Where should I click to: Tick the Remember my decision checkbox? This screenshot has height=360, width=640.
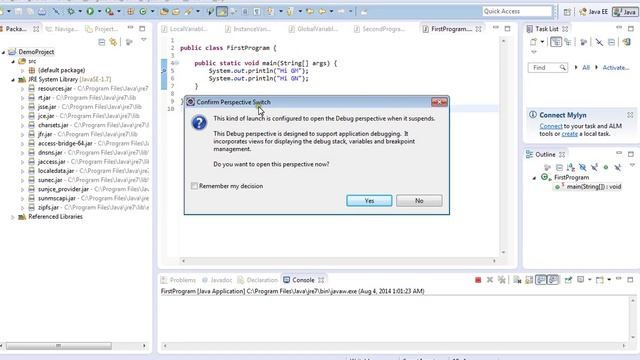194,186
